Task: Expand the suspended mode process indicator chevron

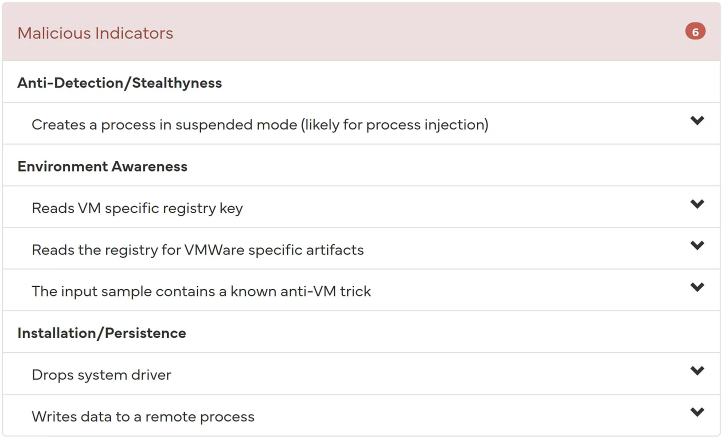Action: (x=697, y=121)
